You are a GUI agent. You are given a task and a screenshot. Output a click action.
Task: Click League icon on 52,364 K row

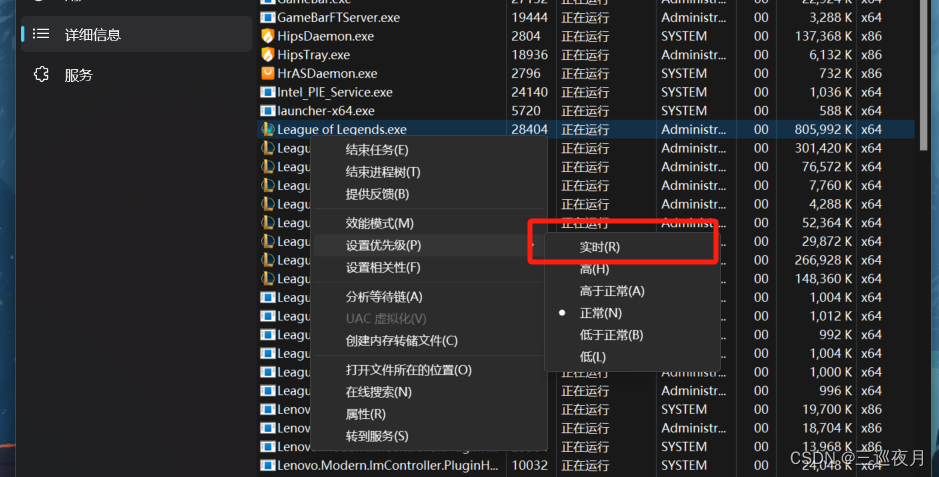[268, 223]
